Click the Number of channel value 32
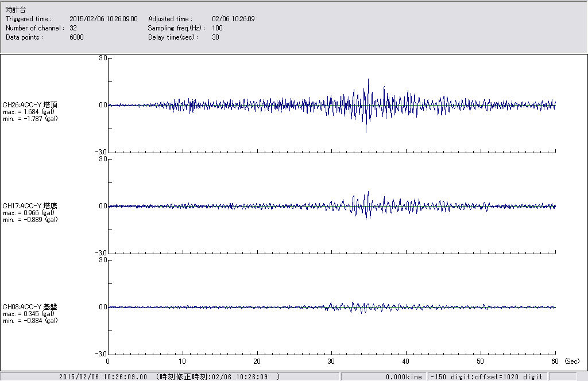The width and height of the screenshot is (588, 381). click(73, 28)
